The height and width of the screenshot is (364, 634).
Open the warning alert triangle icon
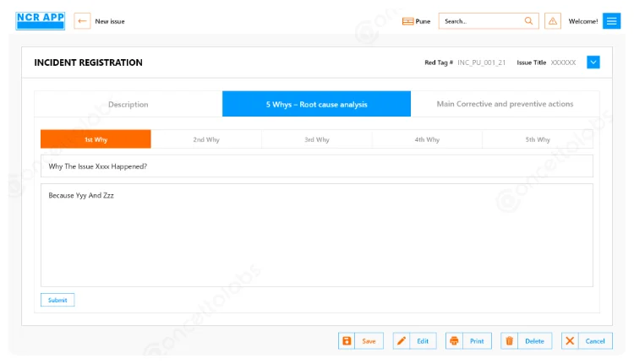(553, 21)
